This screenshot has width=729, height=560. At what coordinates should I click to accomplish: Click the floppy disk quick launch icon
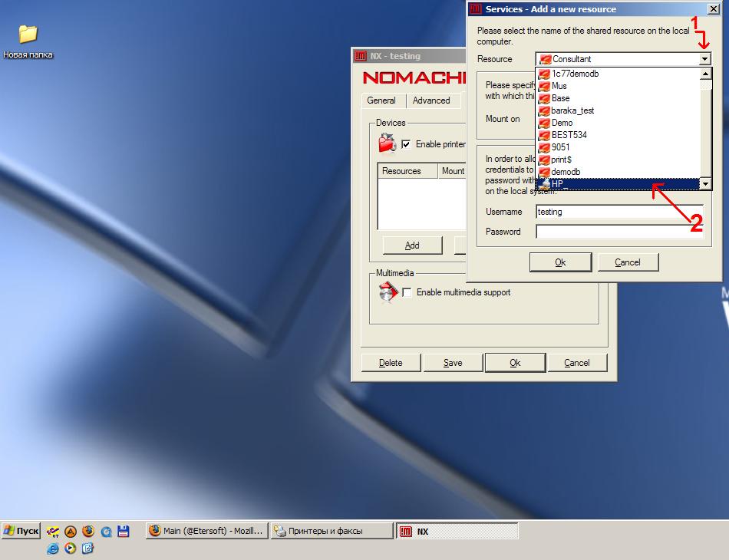point(123,531)
